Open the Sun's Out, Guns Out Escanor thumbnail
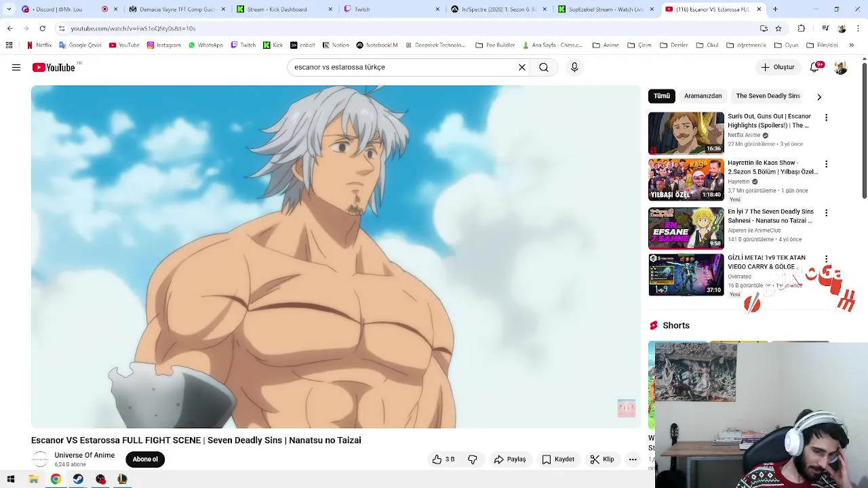868x488 pixels. tap(686, 133)
